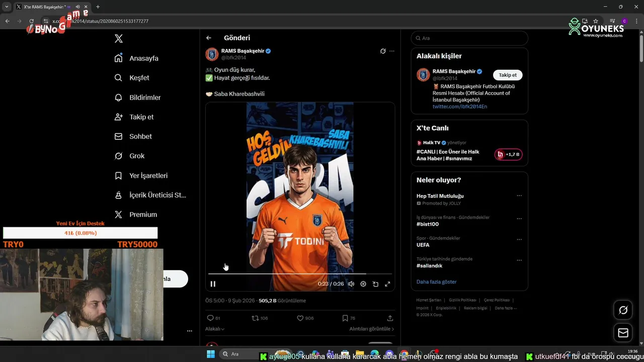The image size is (644, 362).
Task: Pause the video
Action: click(213, 284)
